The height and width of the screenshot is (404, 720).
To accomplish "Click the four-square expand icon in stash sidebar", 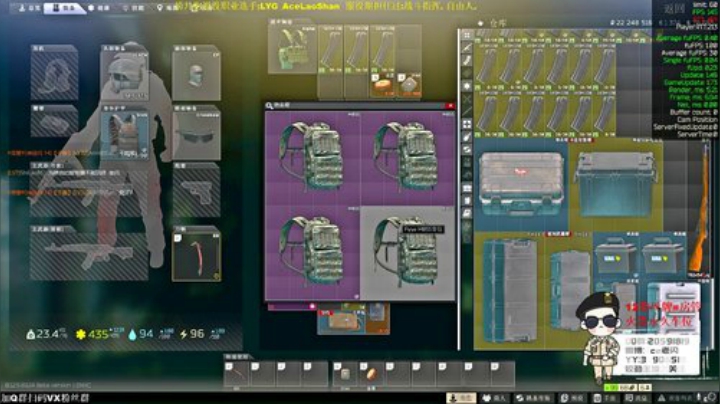I will 467,124.
